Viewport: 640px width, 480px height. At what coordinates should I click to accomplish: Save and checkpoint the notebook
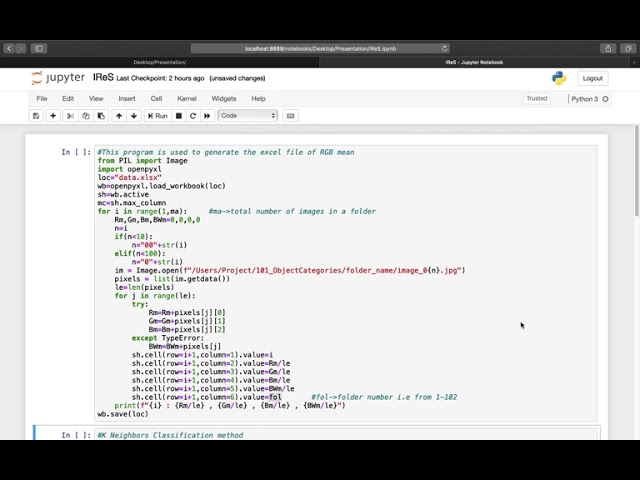tap(36, 116)
